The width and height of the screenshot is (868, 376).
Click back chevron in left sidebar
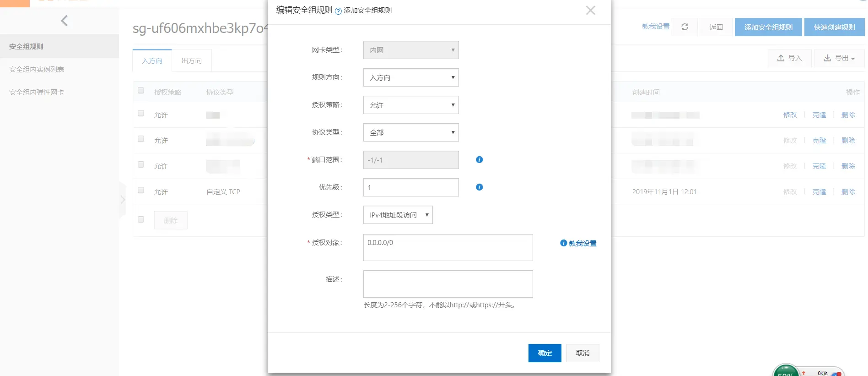click(64, 21)
